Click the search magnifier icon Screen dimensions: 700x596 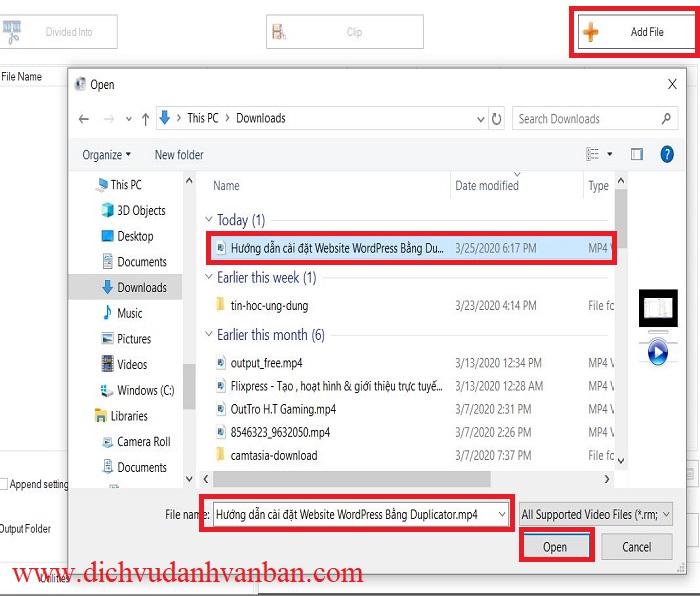click(667, 119)
